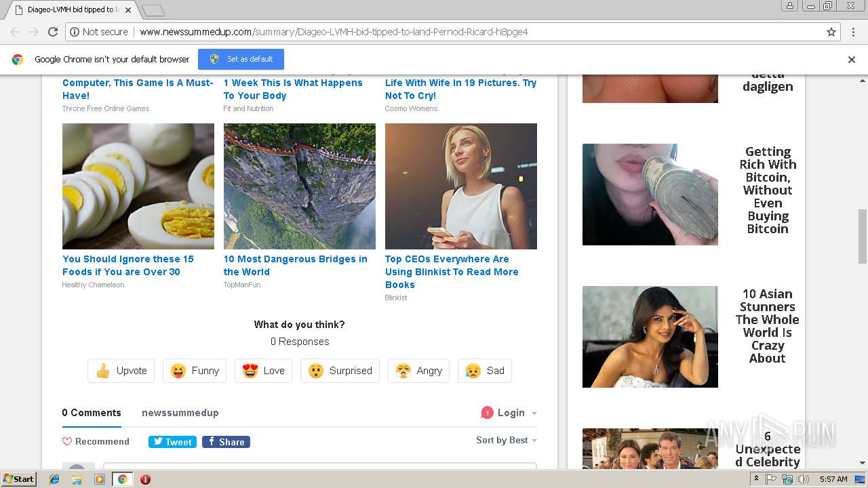868x488 pixels.
Task: Open 'Life With Wife In 19 Pictures' link
Action: [x=460, y=89]
